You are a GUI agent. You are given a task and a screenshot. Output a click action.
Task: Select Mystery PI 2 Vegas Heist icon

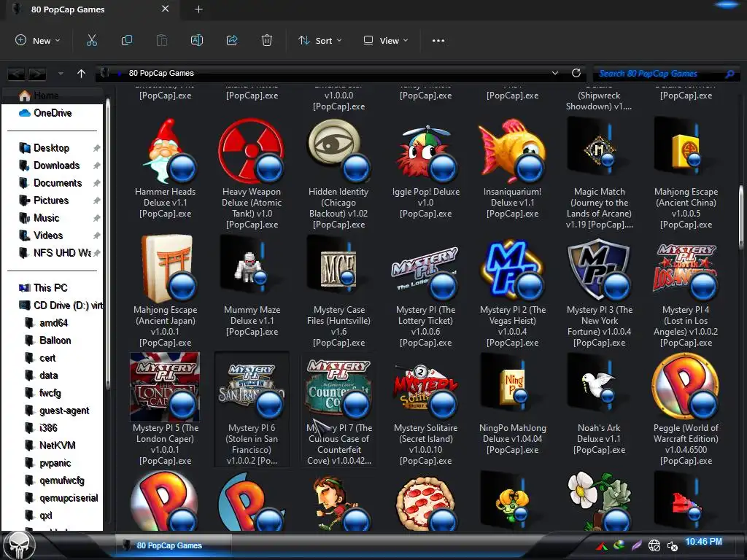[x=512, y=268]
